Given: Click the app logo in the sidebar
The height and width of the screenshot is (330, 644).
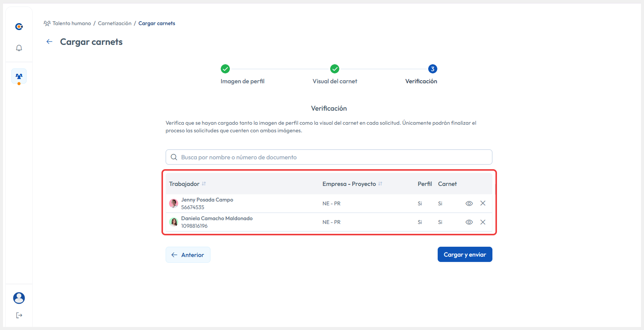Looking at the screenshot, I should [19, 27].
